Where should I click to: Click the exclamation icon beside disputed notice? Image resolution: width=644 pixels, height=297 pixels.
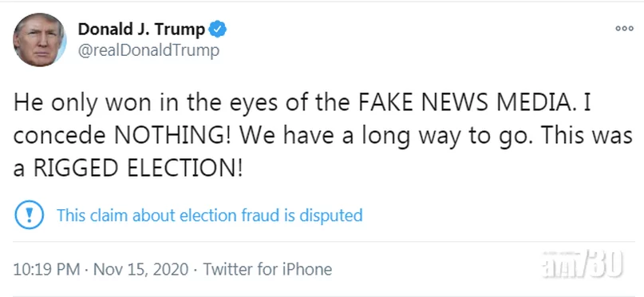click(30, 215)
